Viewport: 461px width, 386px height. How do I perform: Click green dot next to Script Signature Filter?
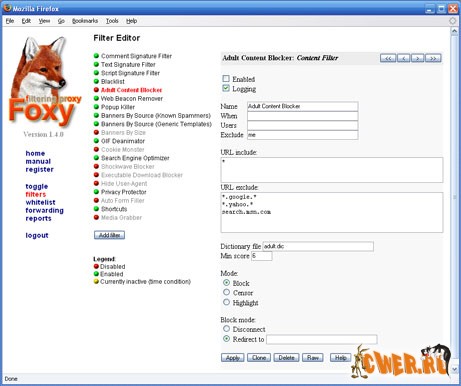[x=96, y=73]
